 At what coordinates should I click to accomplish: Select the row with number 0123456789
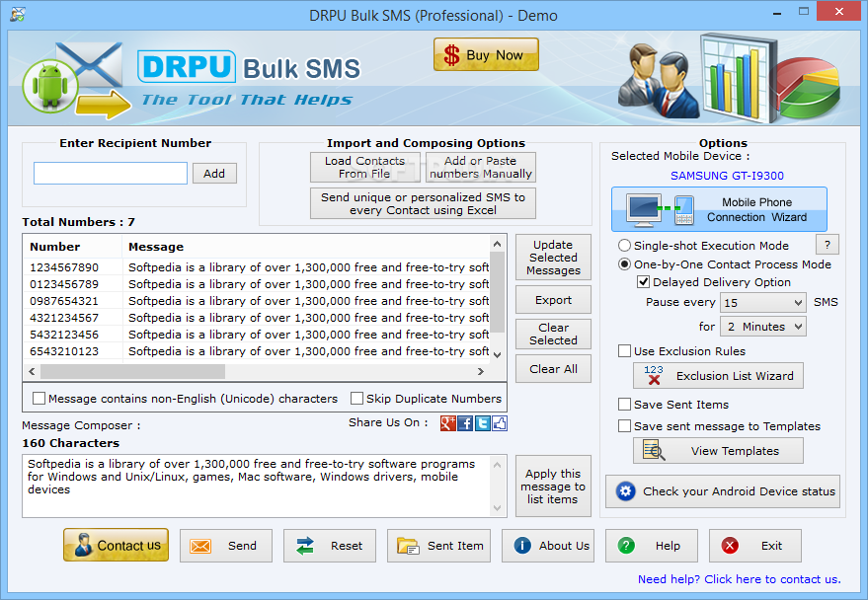(x=257, y=284)
